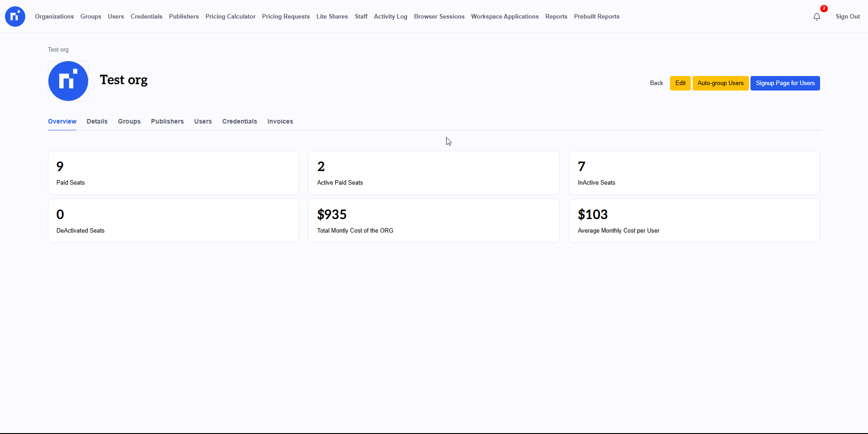
Task: Open Signup Page for Users
Action: point(785,83)
